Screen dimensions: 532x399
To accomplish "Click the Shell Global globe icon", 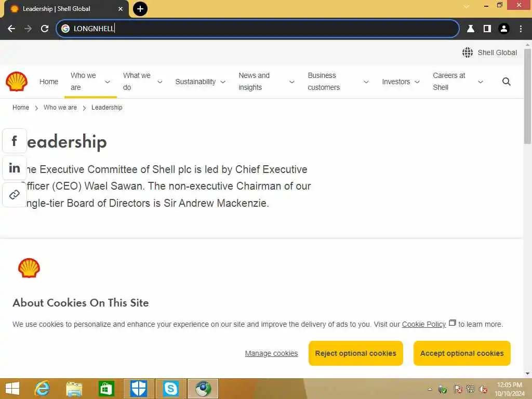I will (467, 52).
